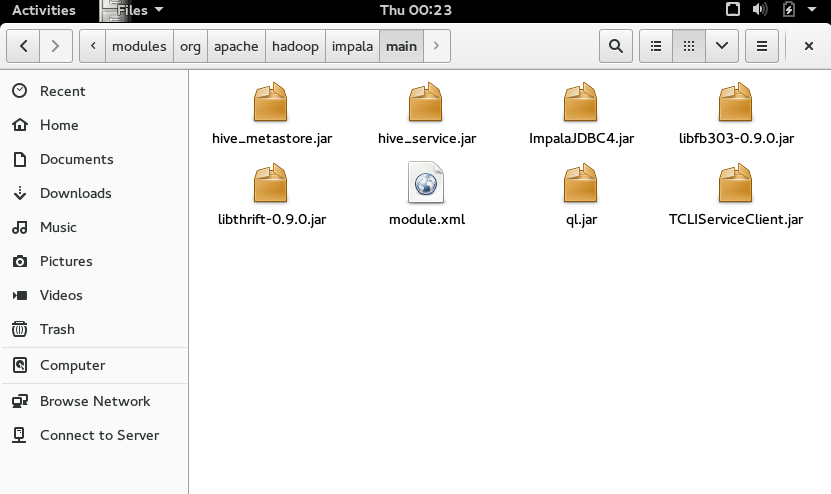This screenshot has height=494, width=831.
Task: Open Downloads in the sidebar
Action: tap(94, 193)
